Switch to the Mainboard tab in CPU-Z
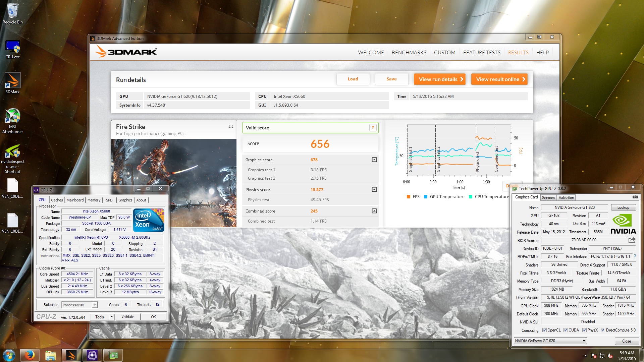This screenshot has height=362, width=644. point(75,200)
